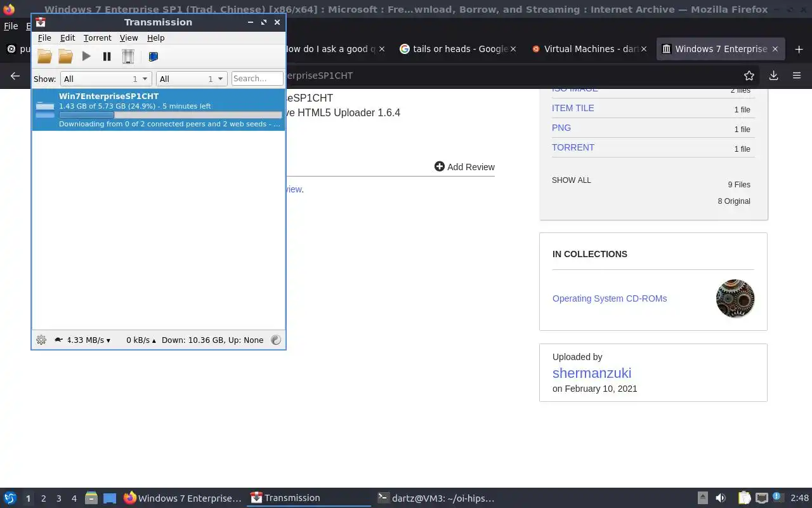812x508 pixels.
Task: Open the Torrent menu
Action: [97, 38]
